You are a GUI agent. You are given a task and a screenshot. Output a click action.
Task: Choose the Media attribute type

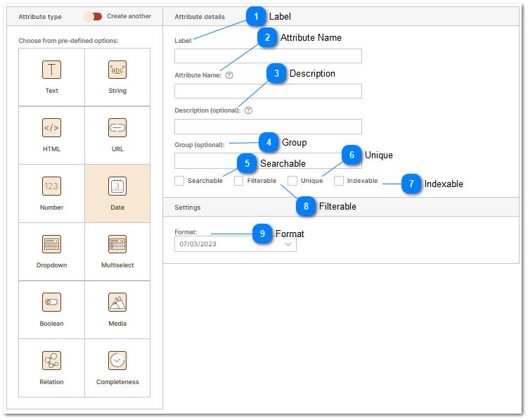click(117, 303)
